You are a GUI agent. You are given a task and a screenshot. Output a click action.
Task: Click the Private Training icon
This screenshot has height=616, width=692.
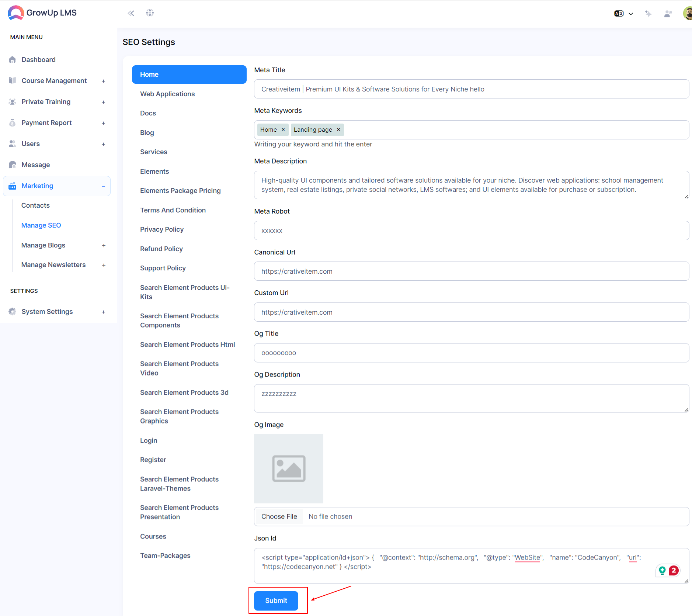[x=13, y=101]
